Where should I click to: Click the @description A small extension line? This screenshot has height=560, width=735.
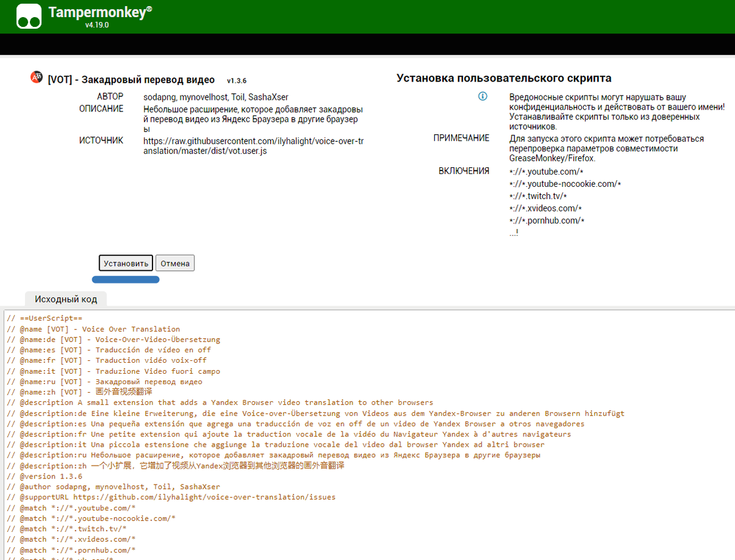click(x=220, y=403)
